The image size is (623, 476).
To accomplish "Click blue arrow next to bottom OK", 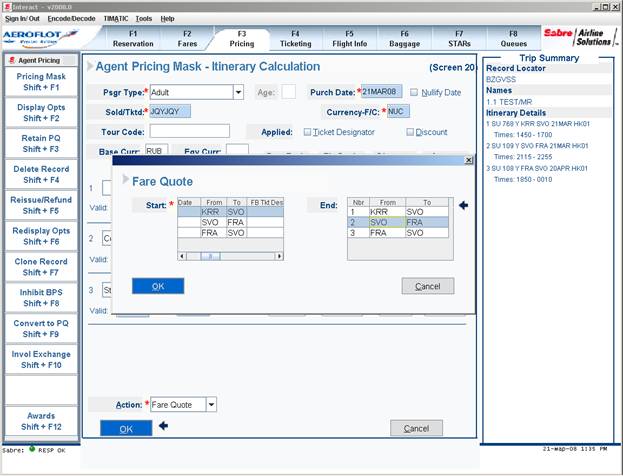I will point(163,426).
